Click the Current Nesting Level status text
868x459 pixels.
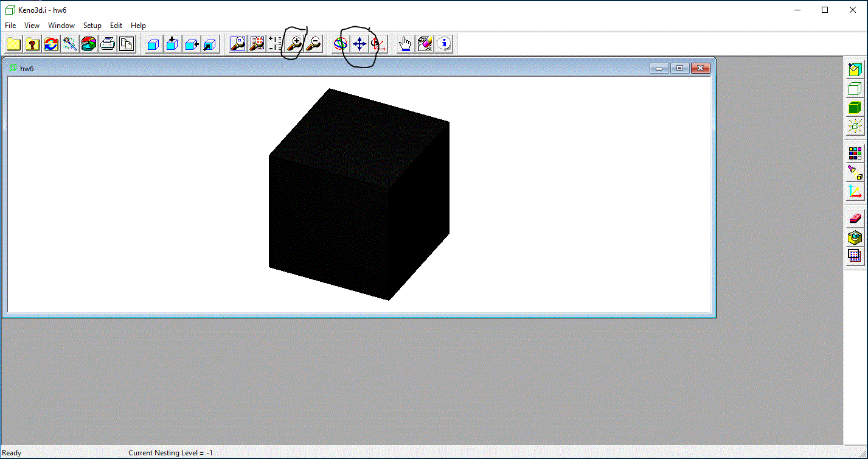171,453
